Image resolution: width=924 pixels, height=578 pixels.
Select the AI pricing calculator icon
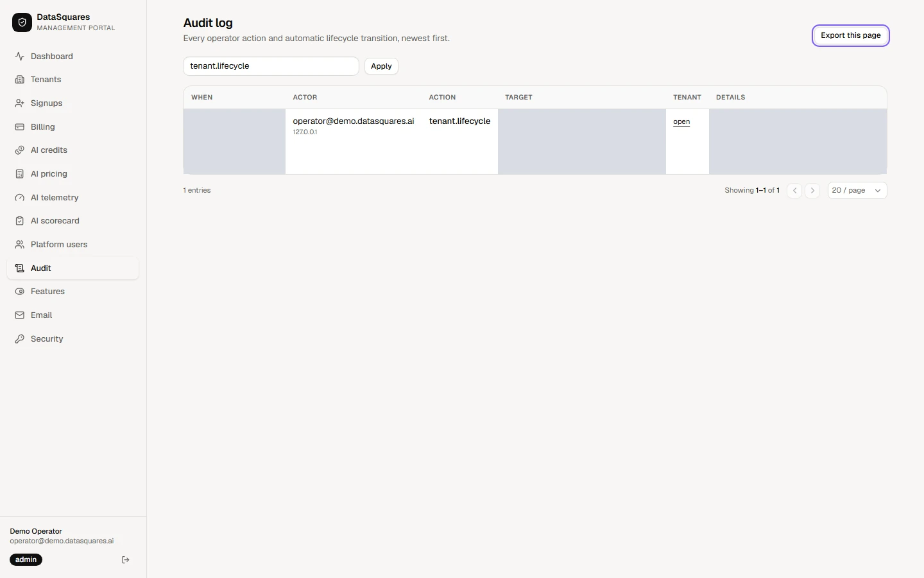[x=20, y=174]
